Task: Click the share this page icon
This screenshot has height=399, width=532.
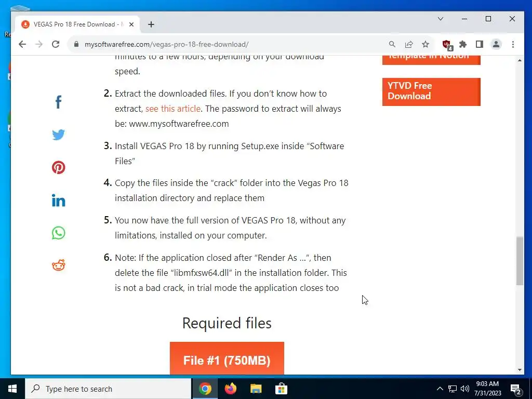Action: 409,44
